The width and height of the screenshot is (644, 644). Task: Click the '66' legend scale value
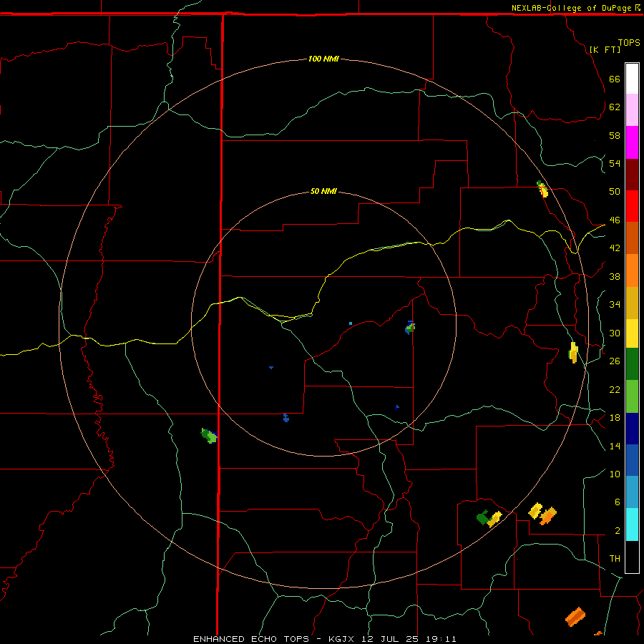tap(615, 79)
